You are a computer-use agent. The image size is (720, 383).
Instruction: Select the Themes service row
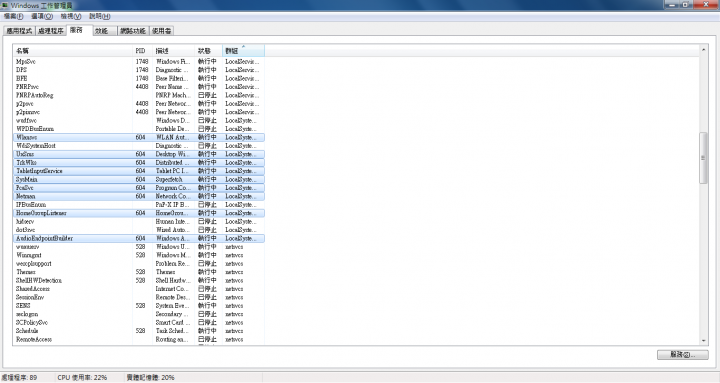pyautogui.click(x=139, y=272)
